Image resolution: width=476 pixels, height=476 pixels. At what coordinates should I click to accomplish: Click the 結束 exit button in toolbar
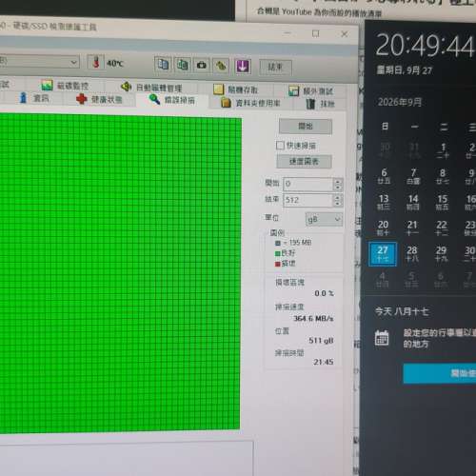(x=275, y=67)
